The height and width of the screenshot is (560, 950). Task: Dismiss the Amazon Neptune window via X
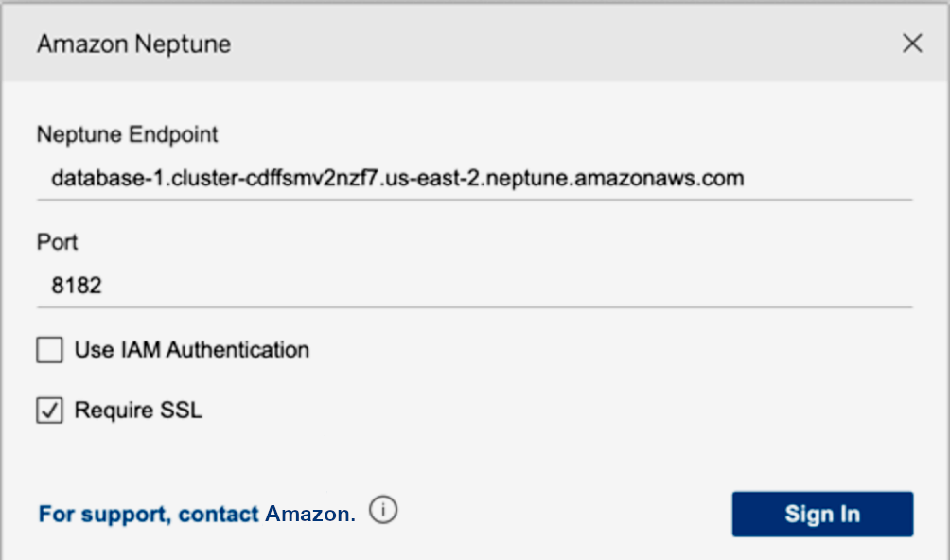[911, 44]
